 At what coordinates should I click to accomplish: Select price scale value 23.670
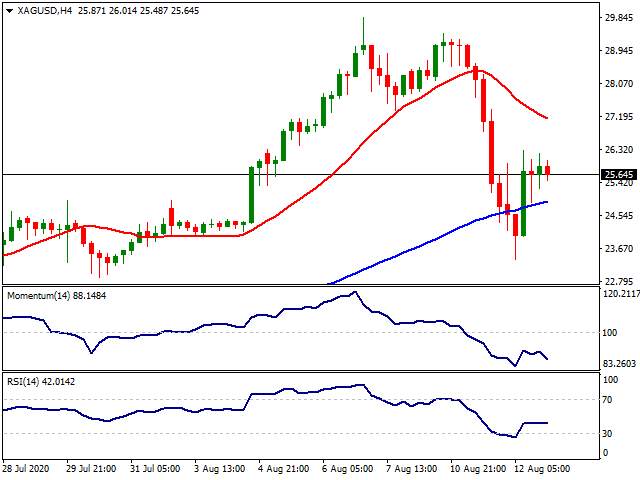[x=619, y=249]
